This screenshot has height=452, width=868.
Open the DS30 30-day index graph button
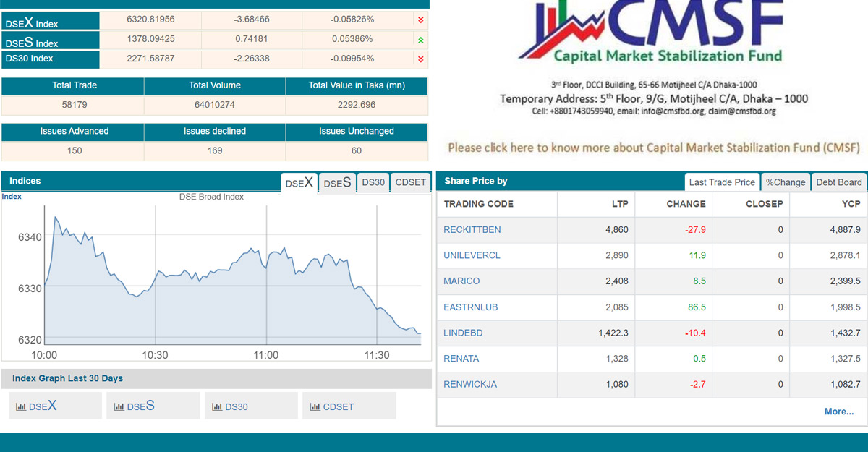point(251,406)
